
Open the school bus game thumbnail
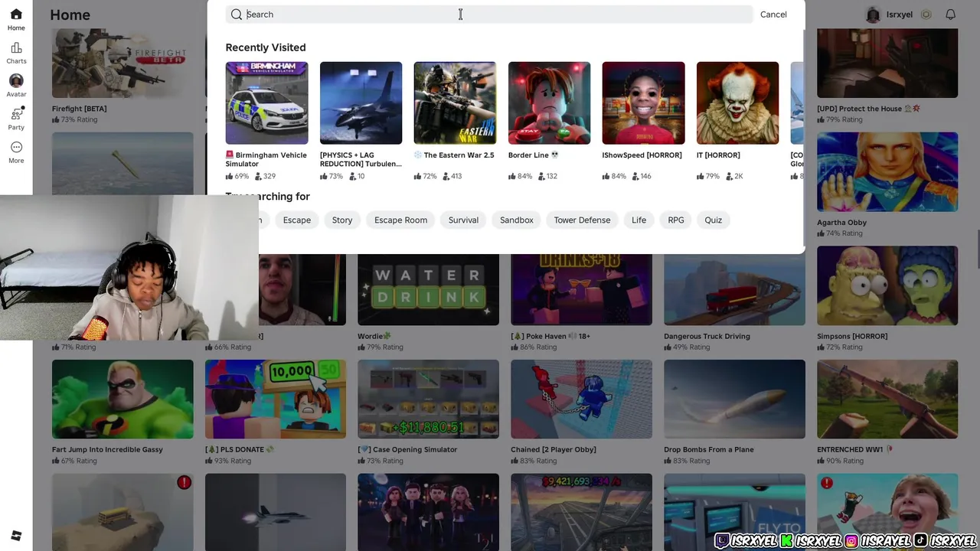pos(122,512)
